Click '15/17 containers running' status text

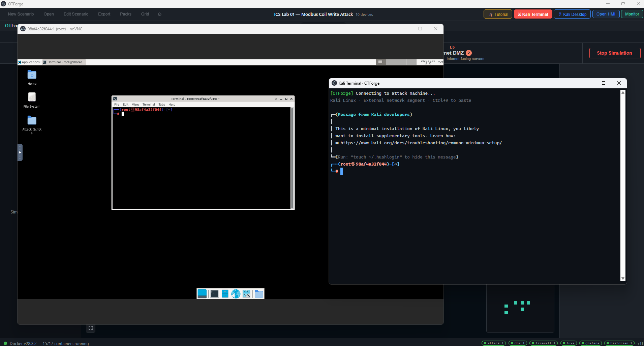pyautogui.click(x=66, y=344)
